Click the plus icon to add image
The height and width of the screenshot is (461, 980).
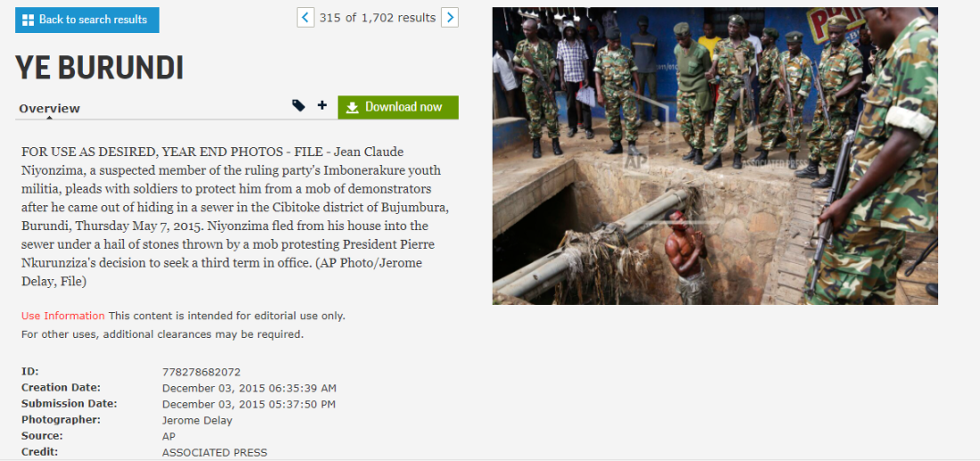(322, 106)
